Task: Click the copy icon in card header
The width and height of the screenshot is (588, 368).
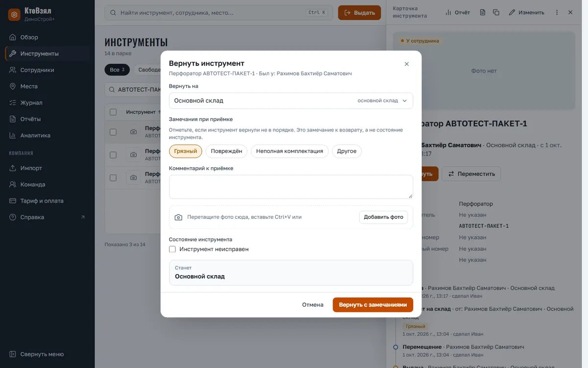Action: (x=496, y=12)
